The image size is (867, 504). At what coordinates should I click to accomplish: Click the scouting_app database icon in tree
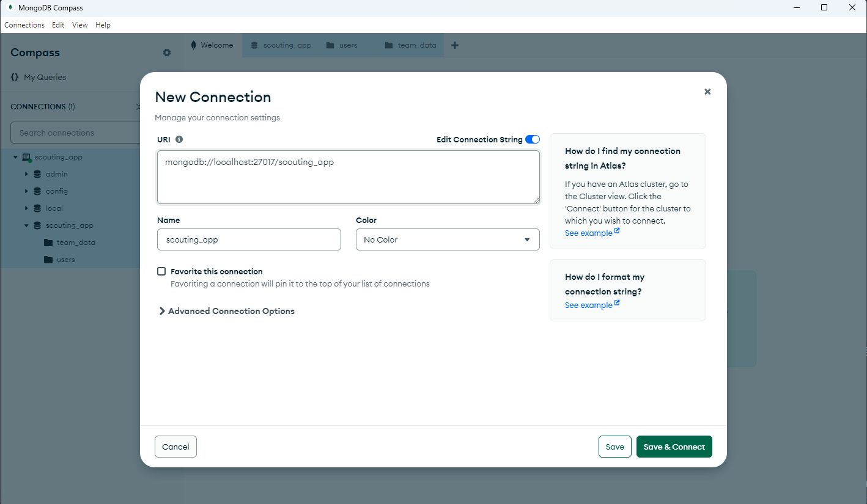click(x=37, y=225)
